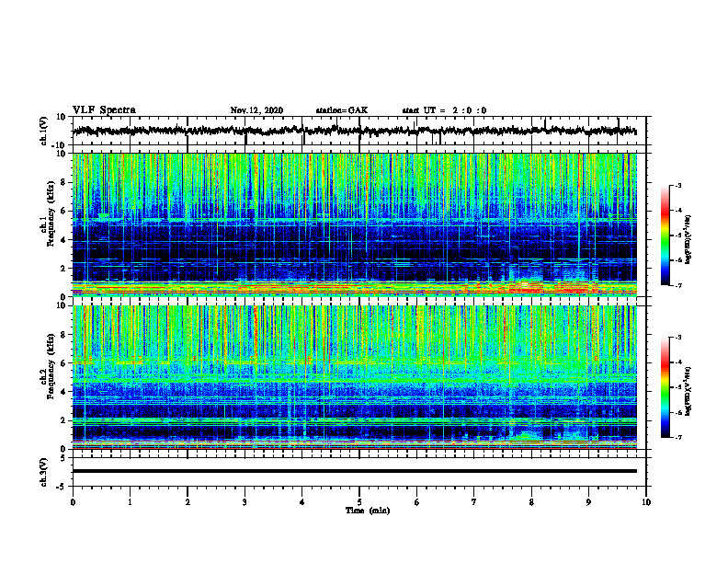This screenshot has width=728, height=563.
Task: Click the ch.2 "Frequency (kHz)" axis label
Action: tap(51, 366)
